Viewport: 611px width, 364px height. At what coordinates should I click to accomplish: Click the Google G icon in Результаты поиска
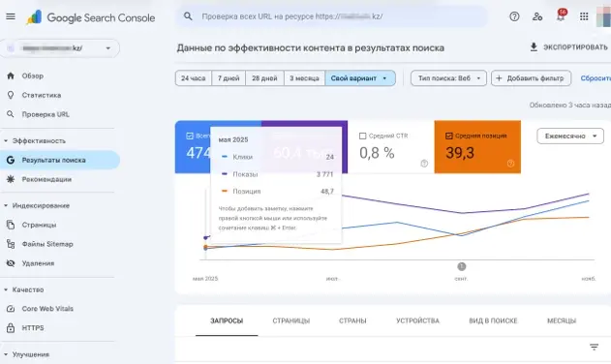tap(11, 160)
